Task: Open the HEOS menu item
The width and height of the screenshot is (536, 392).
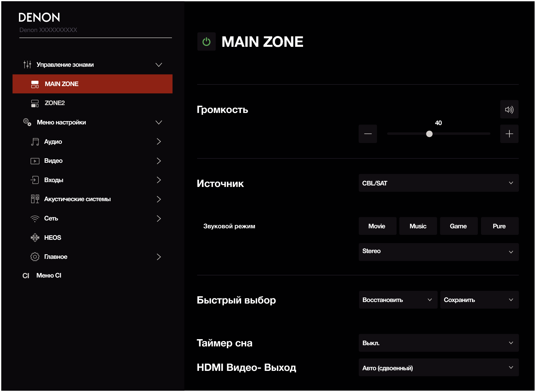Action: 53,238
